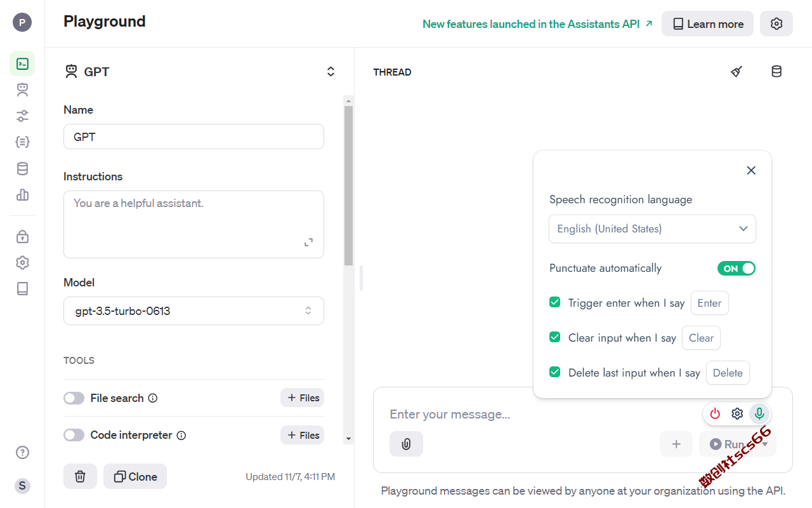Open the Settings gear icon in the sidebar
The height and width of the screenshot is (508, 812).
(22, 262)
